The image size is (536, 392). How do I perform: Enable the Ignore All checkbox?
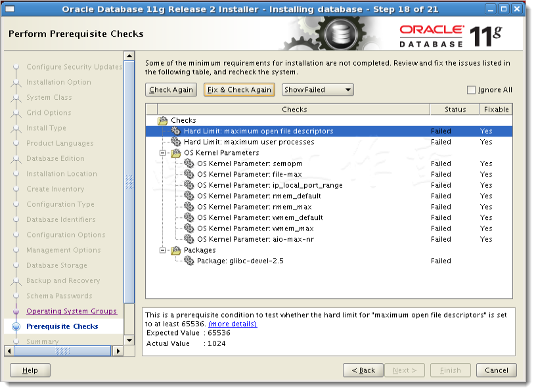[471, 90]
